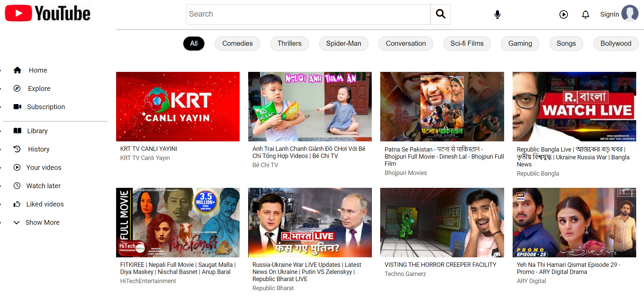The width and height of the screenshot is (644, 297).
Task: Select the Comedies filter chip
Action: coord(237,43)
